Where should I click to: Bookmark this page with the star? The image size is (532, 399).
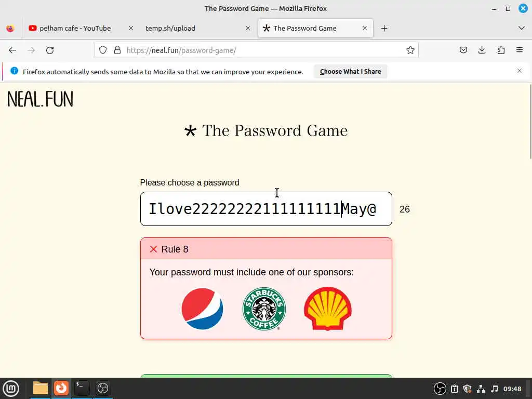410,50
